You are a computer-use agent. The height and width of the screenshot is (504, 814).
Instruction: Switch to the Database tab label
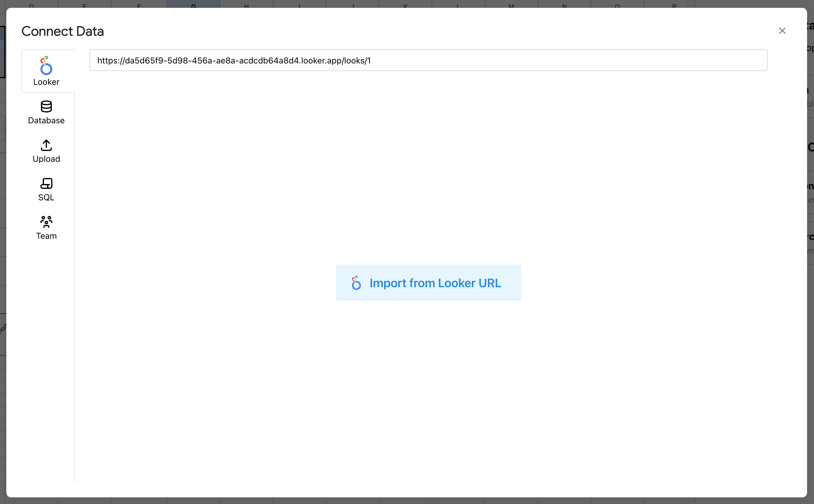(46, 120)
